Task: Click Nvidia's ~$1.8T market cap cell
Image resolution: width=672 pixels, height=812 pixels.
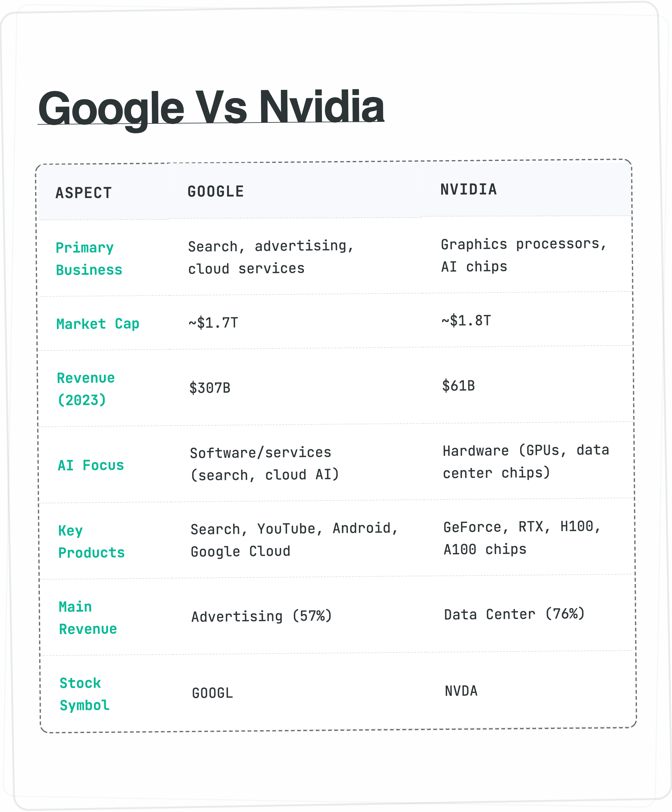Action: (x=466, y=321)
